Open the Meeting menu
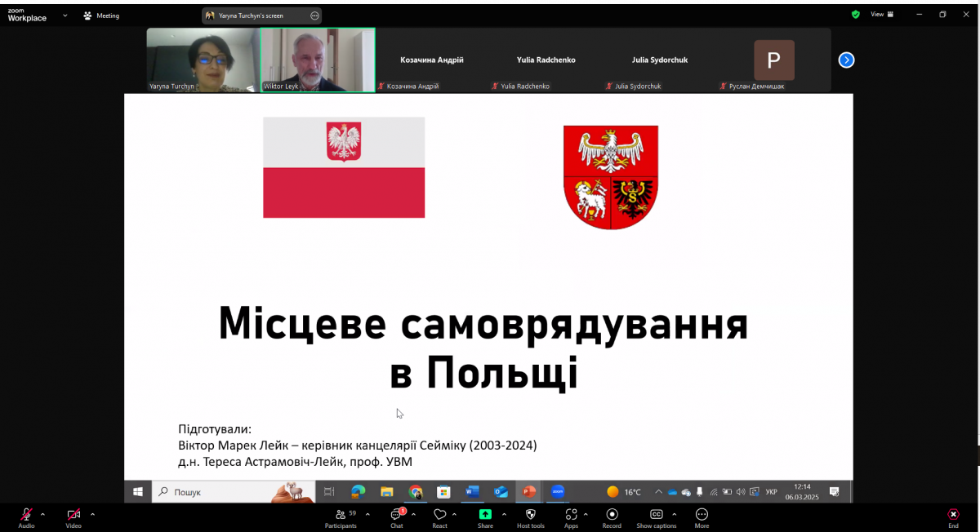Image resolution: width=980 pixels, height=532 pixels. click(x=101, y=14)
